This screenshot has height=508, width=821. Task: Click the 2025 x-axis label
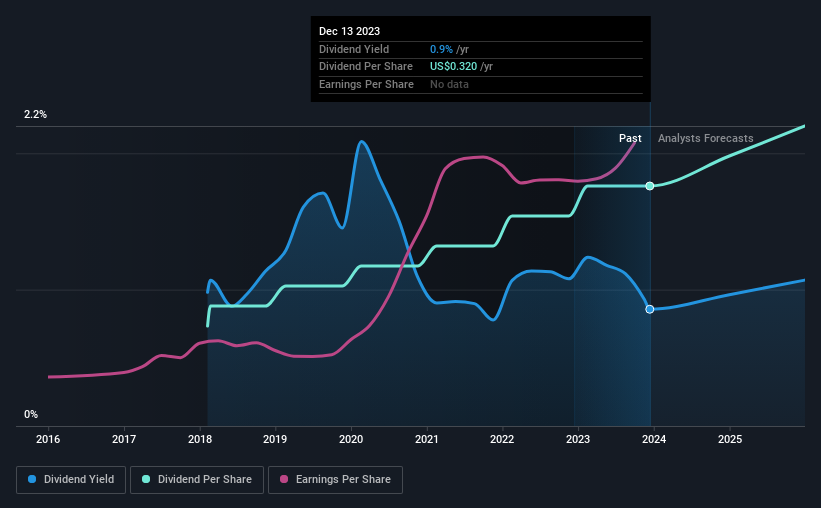point(730,439)
